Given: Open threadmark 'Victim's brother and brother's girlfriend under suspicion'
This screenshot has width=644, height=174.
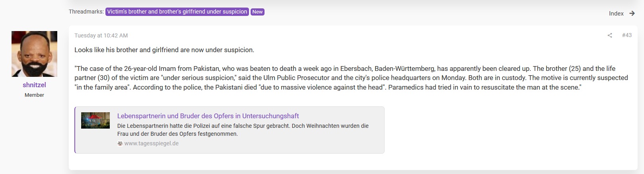Looking at the screenshot, I should click(177, 12).
